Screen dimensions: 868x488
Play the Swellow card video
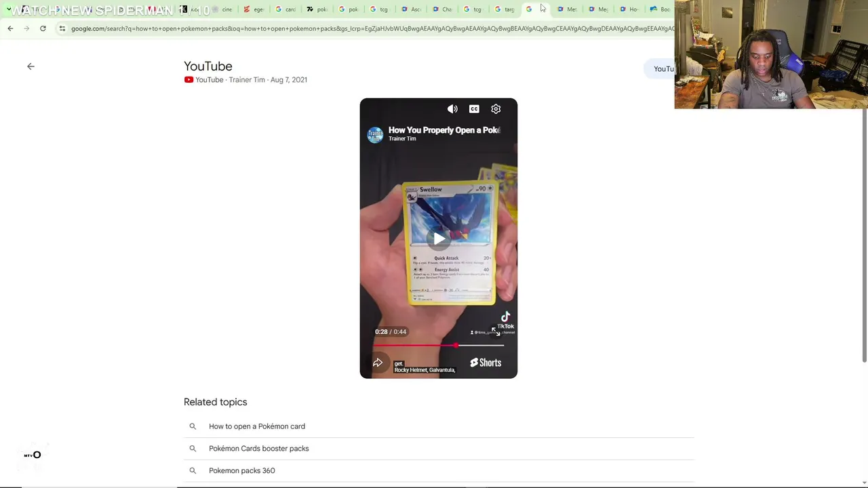pos(439,239)
